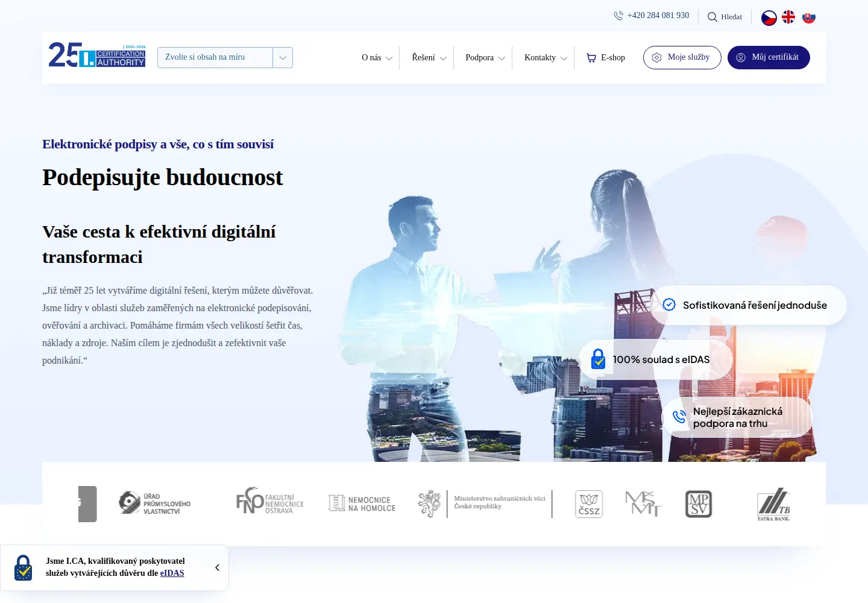Click the Fakultní nemocnice Ostrava logo
This screenshot has height=603, width=868.
pyautogui.click(x=270, y=501)
